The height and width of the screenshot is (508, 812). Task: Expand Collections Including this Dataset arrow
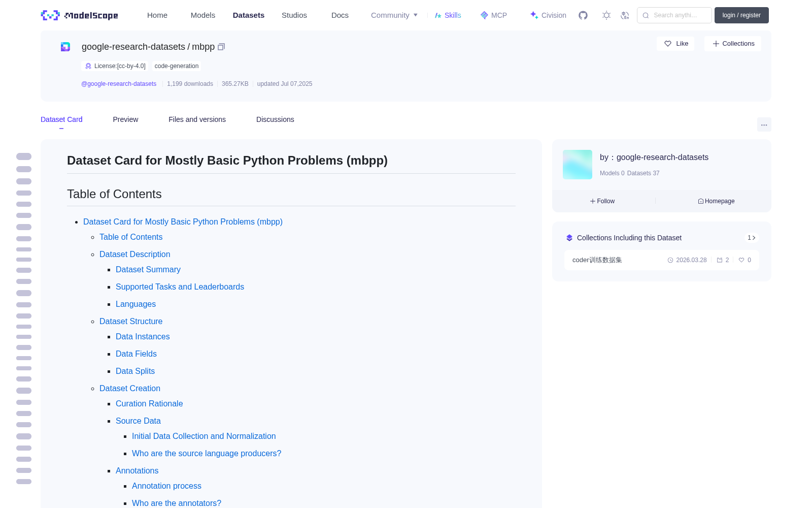point(752,238)
